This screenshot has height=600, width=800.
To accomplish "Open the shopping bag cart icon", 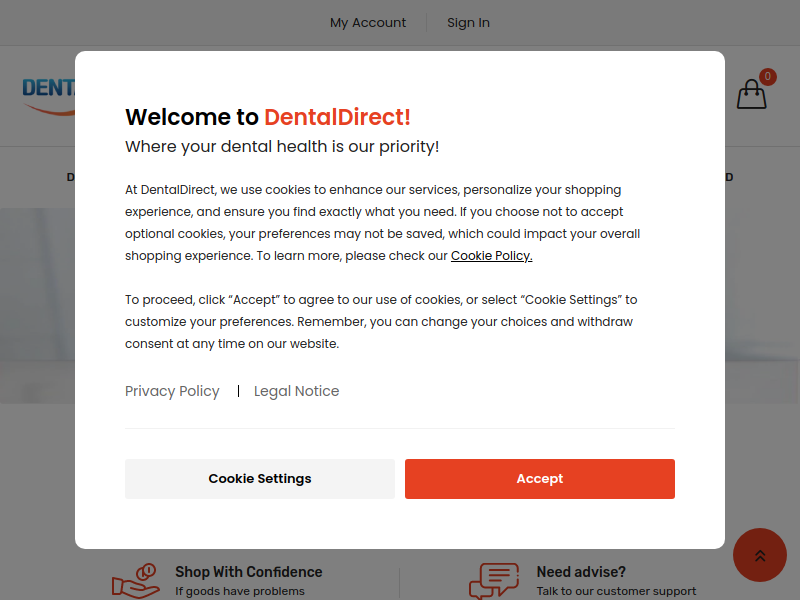I will (751, 94).
